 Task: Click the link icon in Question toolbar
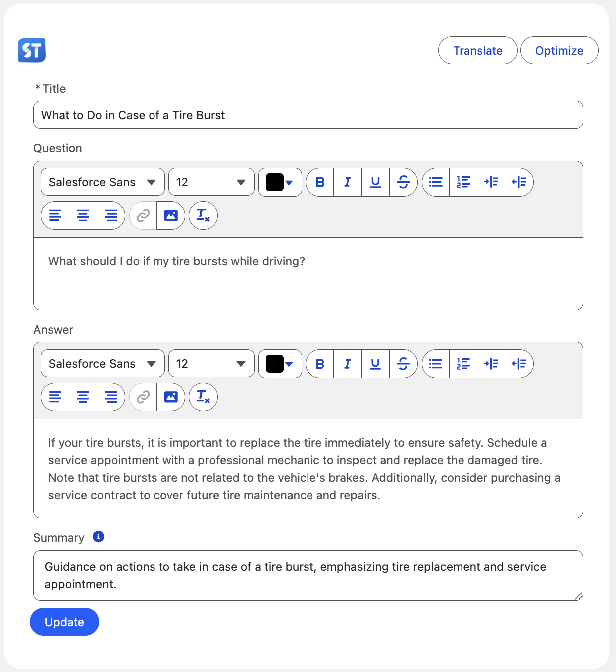pyautogui.click(x=143, y=215)
